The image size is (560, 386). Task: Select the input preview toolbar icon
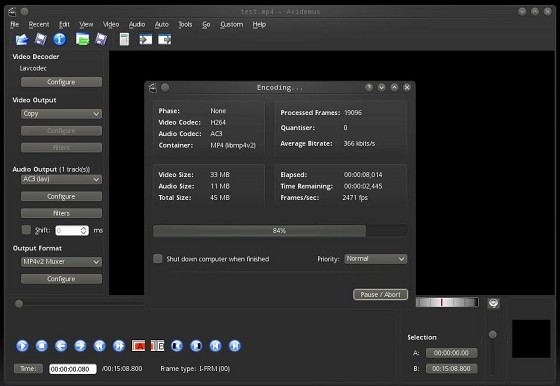click(x=145, y=39)
